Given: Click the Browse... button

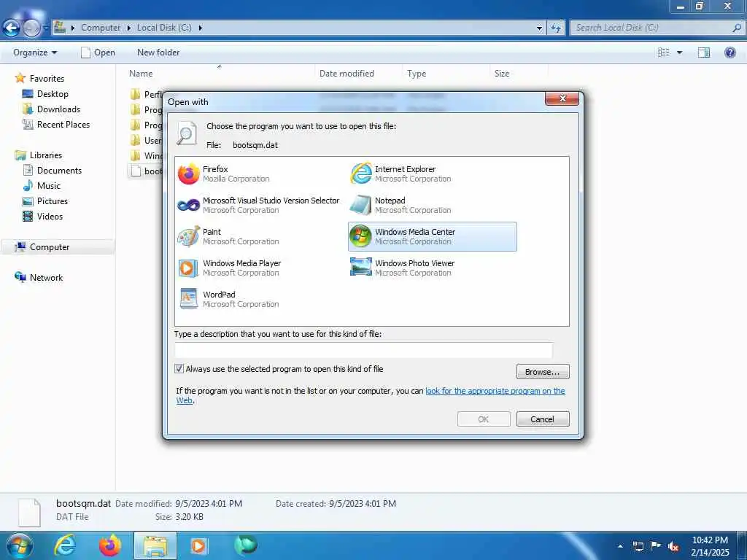Looking at the screenshot, I should [x=543, y=372].
